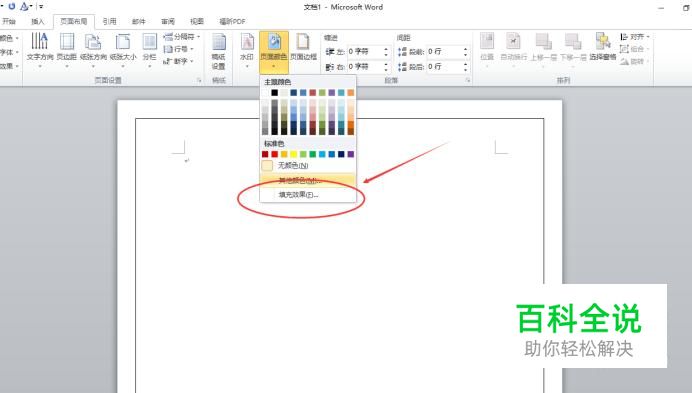The width and height of the screenshot is (692, 393).
Task: Switch to the View (视图) tab
Action: 197,21
